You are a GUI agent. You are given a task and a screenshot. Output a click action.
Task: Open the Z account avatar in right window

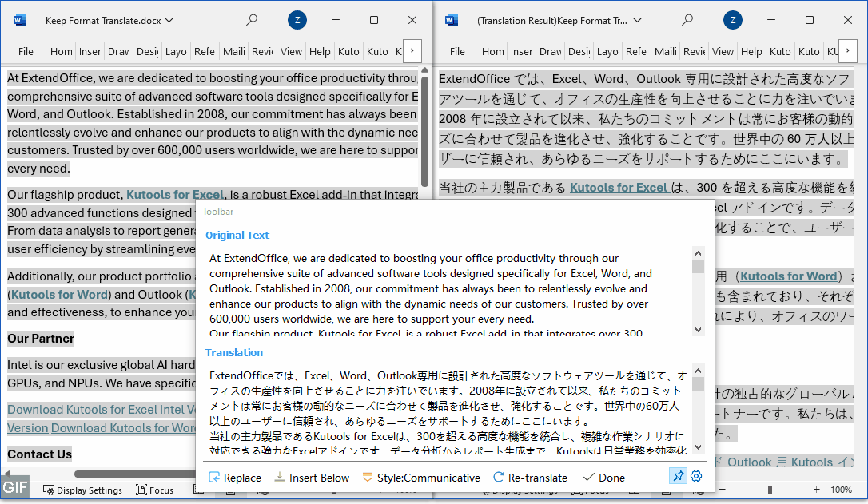click(733, 21)
